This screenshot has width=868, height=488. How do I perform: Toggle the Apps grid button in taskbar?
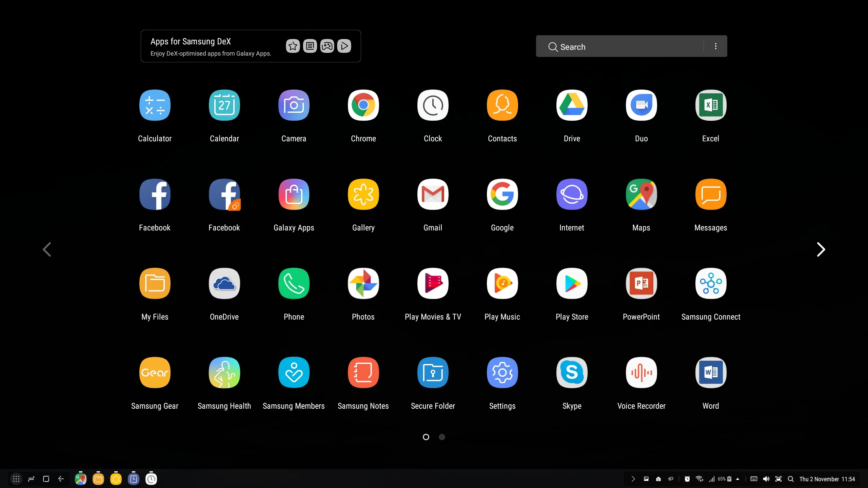coord(16,479)
